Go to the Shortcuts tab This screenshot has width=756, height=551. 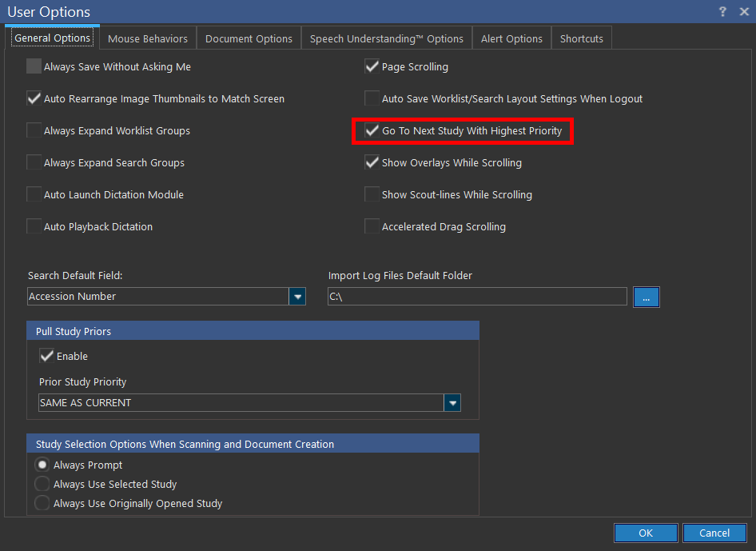click(581, 38)
